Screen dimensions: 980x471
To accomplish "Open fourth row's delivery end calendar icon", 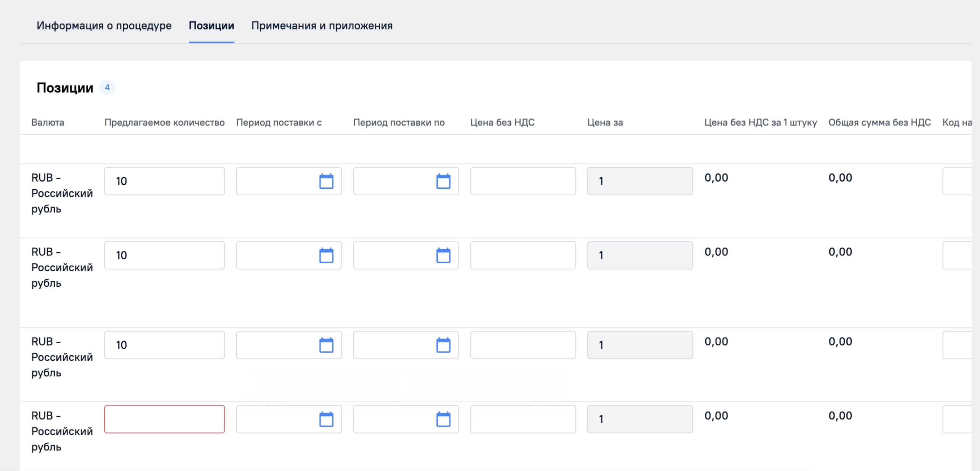I will [443, 419].
